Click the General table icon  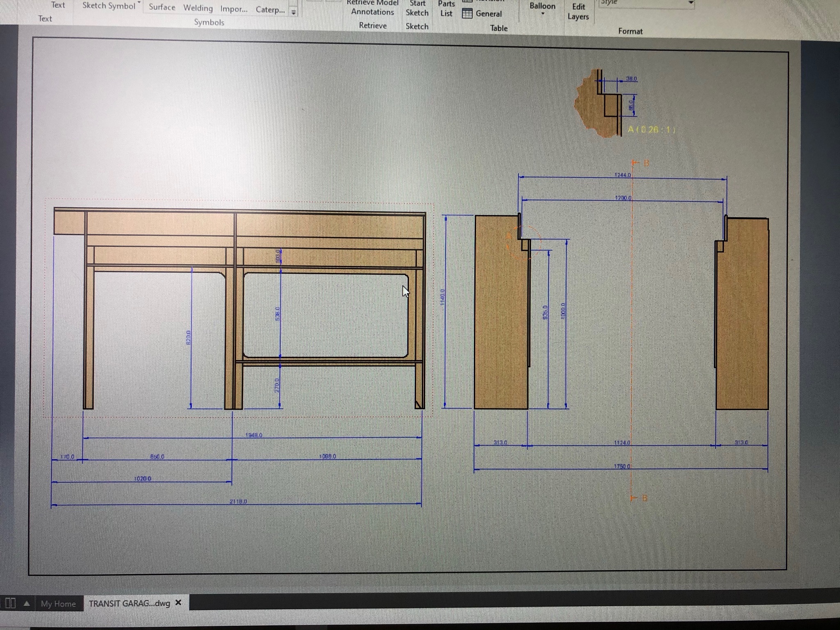(467, 14)
